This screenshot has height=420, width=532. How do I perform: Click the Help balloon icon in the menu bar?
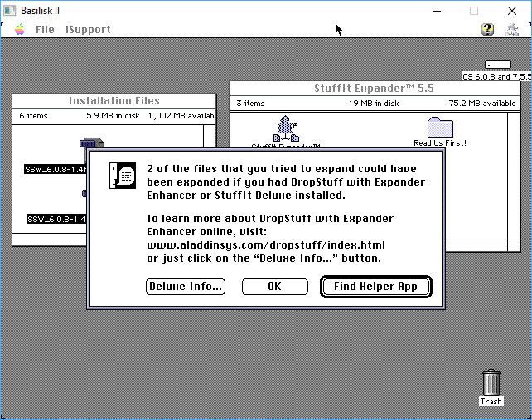click(487, 30)
